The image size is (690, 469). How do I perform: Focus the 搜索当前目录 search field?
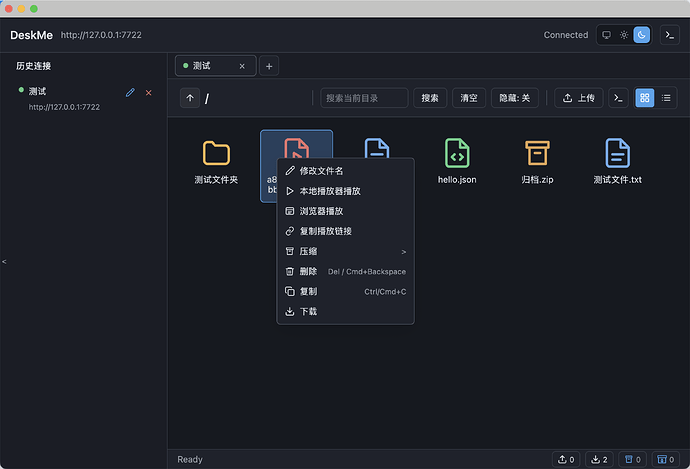point(364,98)
